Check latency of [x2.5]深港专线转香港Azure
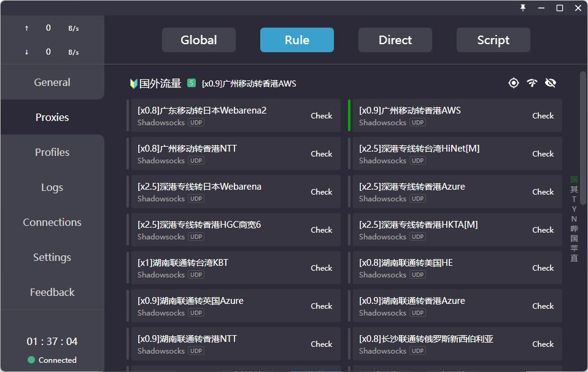588x372 pixels. tap(543, 192)
